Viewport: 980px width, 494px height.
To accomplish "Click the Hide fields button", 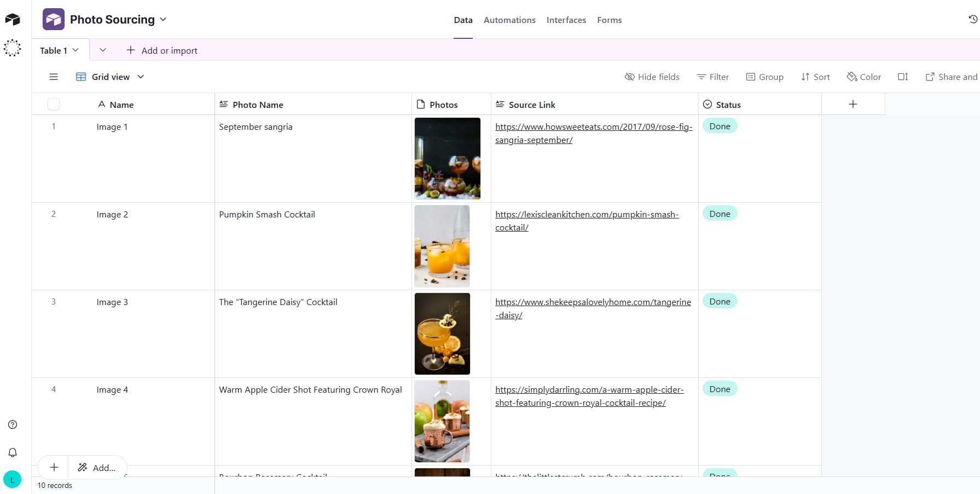I will click(652, 77).
